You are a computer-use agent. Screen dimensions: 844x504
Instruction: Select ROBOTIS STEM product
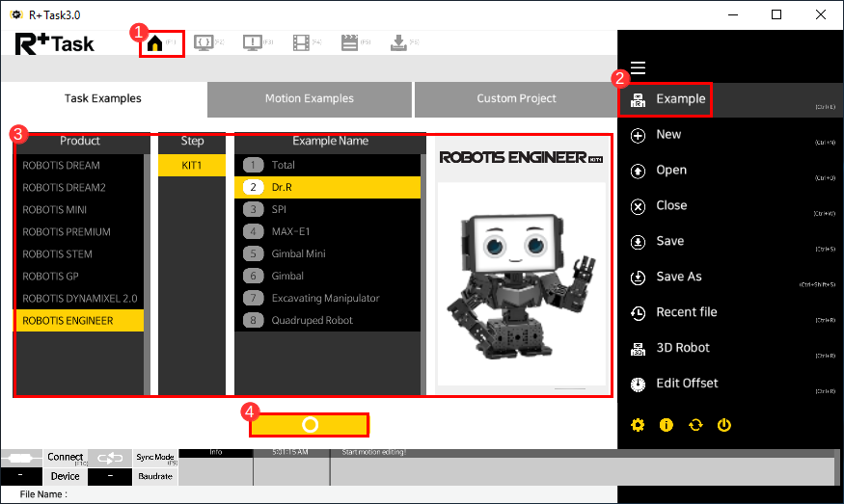[79, 253]
